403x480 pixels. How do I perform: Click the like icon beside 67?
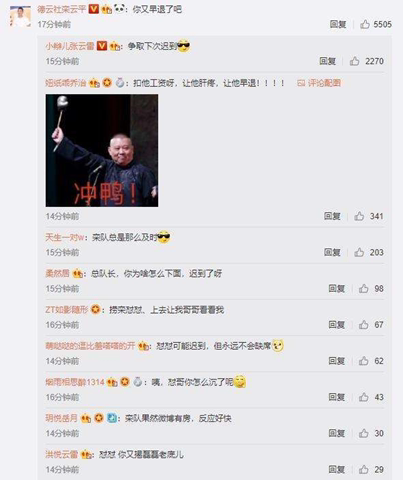364,324
